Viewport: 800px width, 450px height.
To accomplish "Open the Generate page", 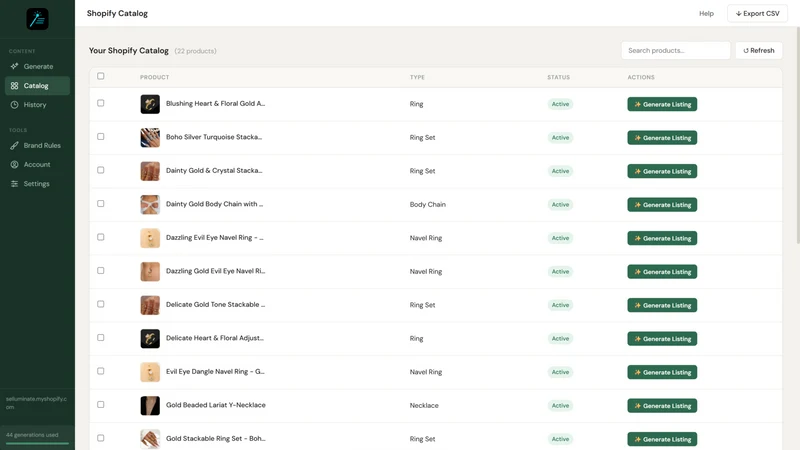I will coord(37,66).
